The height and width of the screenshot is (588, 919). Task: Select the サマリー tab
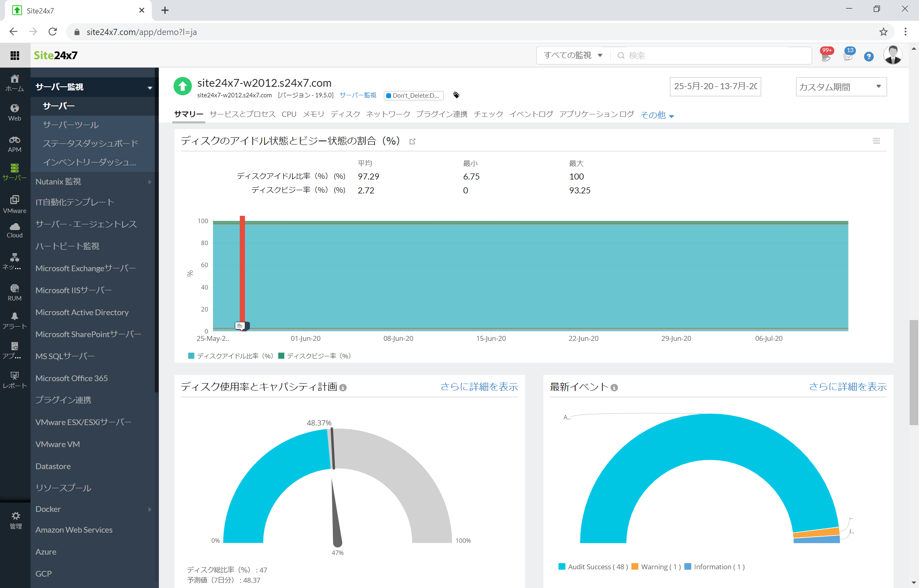189,114
